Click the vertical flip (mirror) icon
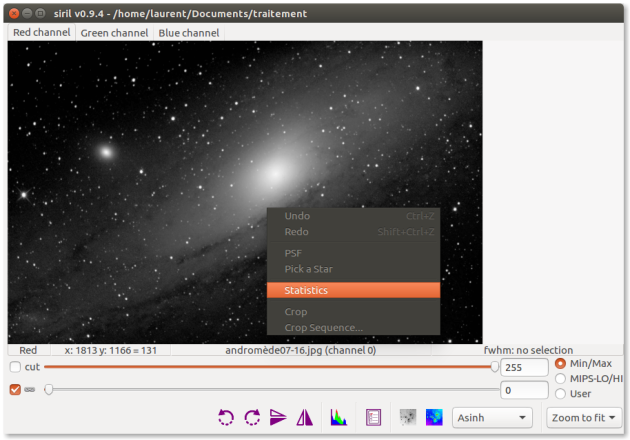 point(278,417)
